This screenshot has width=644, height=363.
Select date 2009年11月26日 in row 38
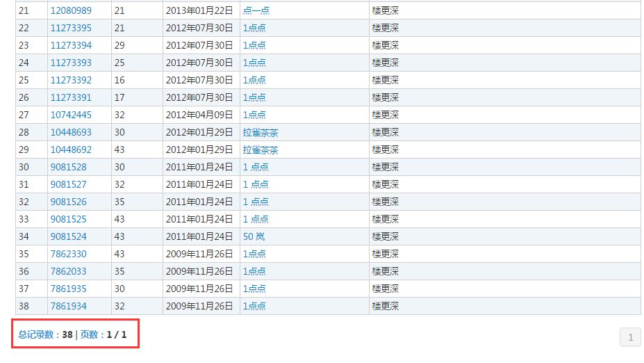point(199,306)
